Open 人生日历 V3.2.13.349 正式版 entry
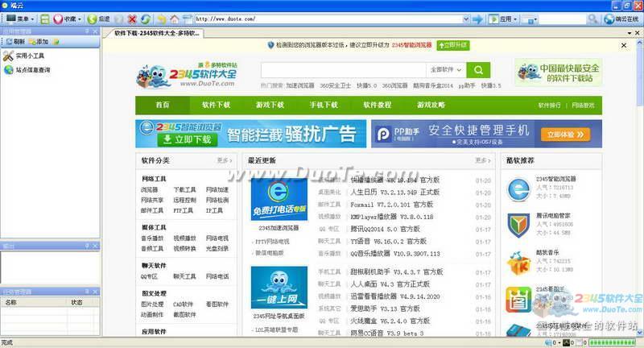 click(x=394, y=193)
